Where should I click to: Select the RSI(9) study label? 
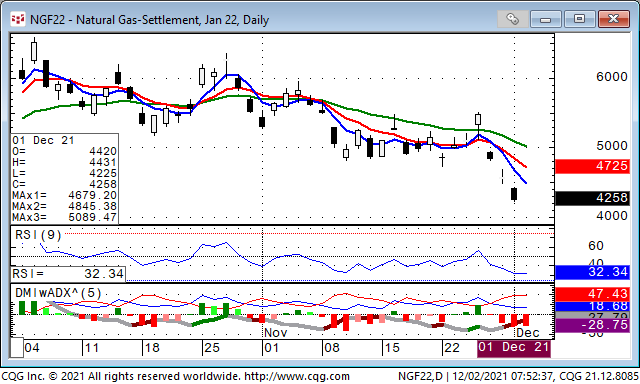point(38,235)
